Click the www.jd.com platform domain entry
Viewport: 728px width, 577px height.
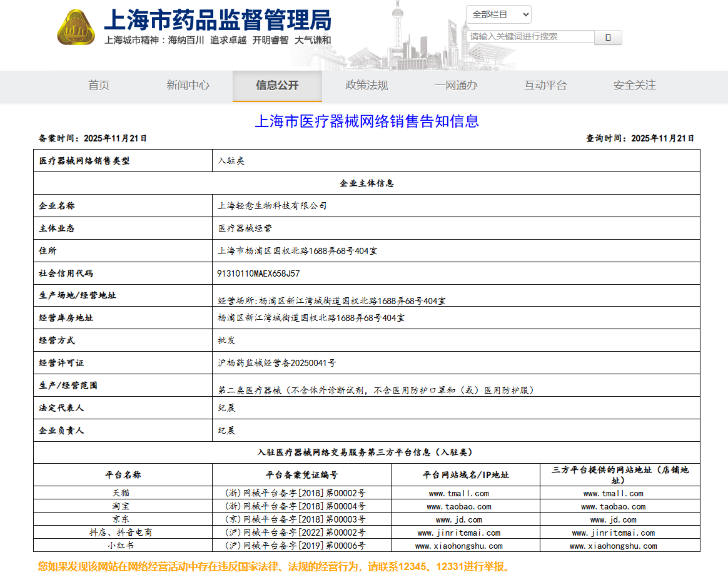(x=459, y=520)
